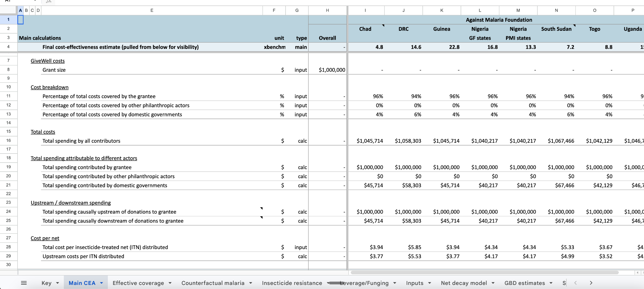Viewport: 644px width, 289px height.
Task: Click the GiveWell costs underlined heading
Action: click(x=47, y=61)
